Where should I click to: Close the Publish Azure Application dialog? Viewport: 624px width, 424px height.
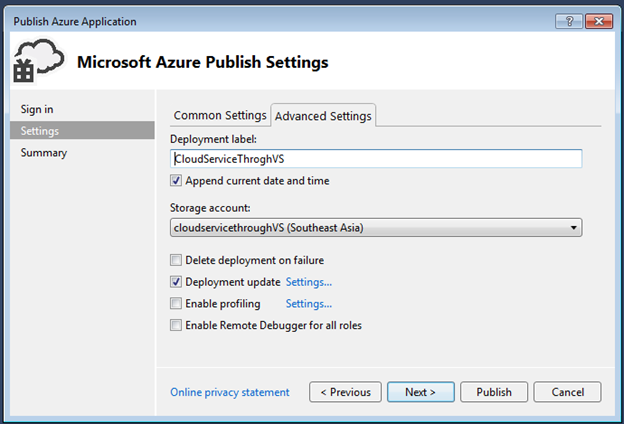tap(599, 21)
